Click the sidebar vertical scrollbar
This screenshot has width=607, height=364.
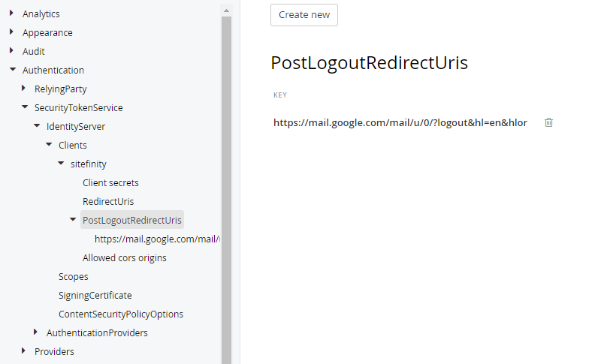tap(226, 188)
